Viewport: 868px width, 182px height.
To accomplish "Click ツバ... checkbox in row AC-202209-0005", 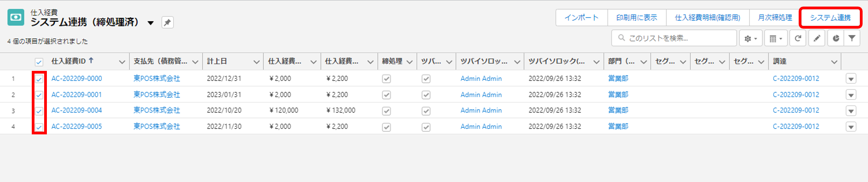I will pyautogui.click(x=426, y=127).
